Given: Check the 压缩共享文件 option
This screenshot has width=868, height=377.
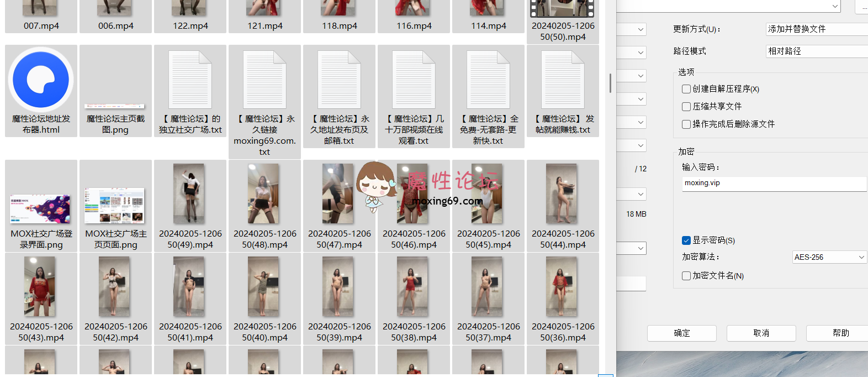Looking at the screenshot, I should point(686,107).
